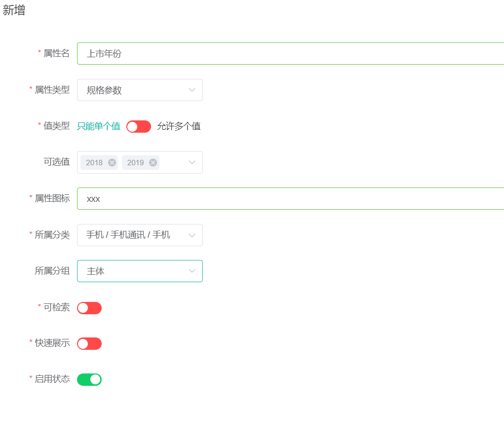Screen dimensions: 504x445
Task: Click the 所属分组 chevron arrow
Action: coord(192,271)
